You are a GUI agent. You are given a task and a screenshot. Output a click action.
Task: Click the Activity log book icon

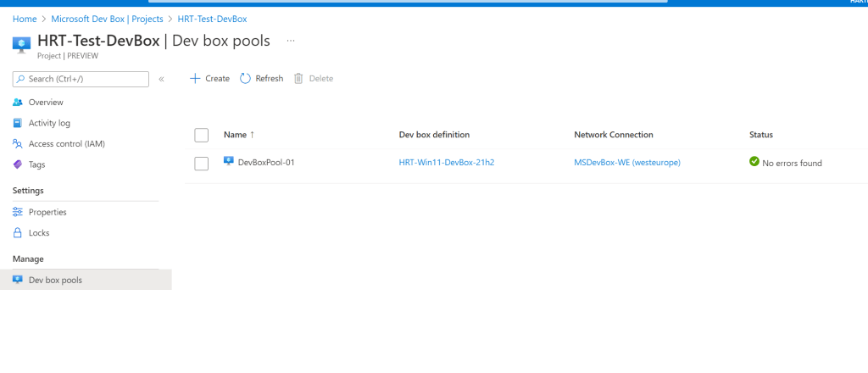pos(18,123)
